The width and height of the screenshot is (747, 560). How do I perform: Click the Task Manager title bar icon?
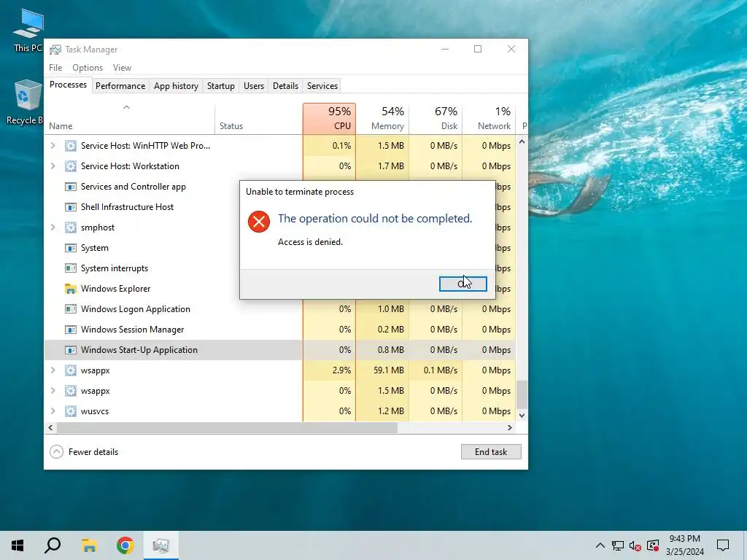(55, 50)
